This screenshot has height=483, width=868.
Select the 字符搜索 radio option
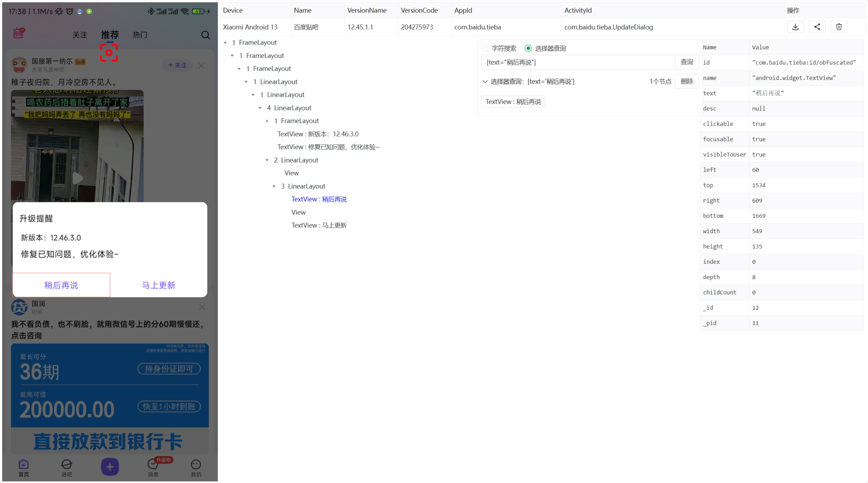[485, 48]
